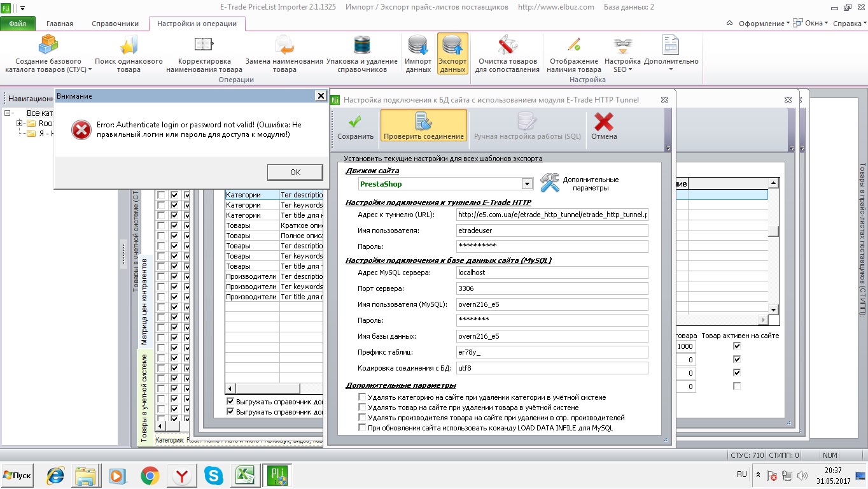
Task: Click 'Отмена' red cross in tunnel dialog
Action: pos(604,126)
